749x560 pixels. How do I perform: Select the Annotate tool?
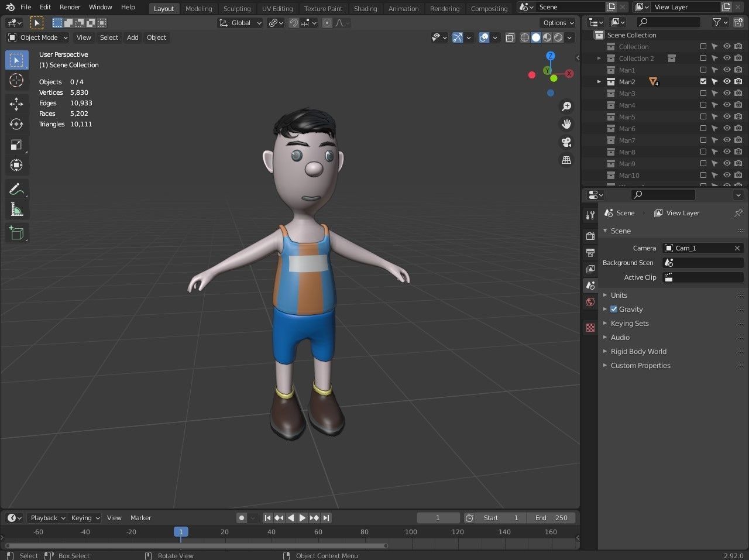coord(16,189)
